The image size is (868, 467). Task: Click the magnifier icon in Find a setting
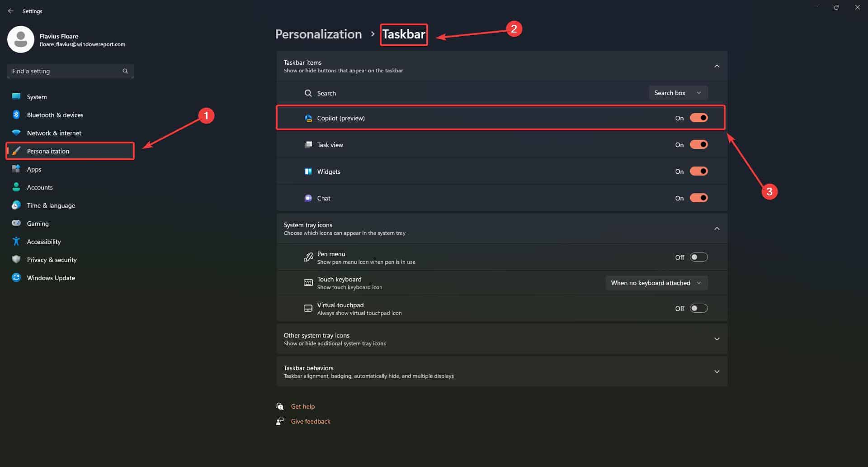click(x=125, y=71)
